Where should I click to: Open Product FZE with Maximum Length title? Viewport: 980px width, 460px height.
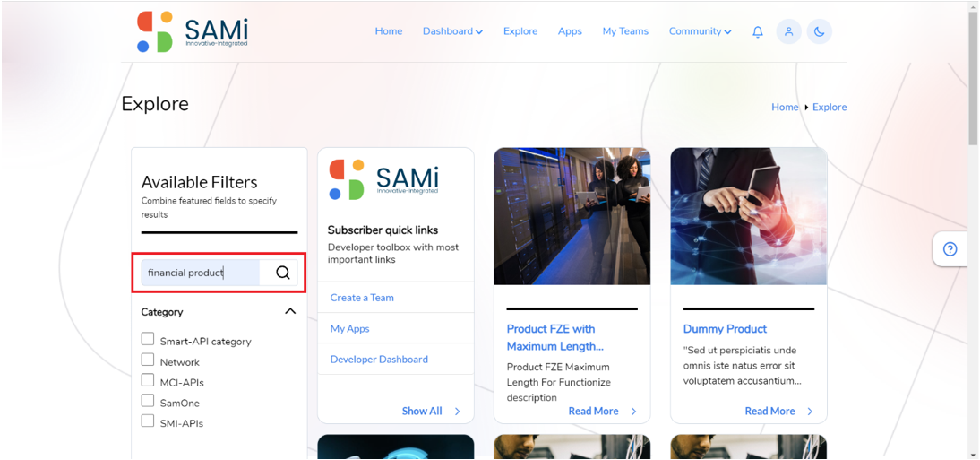[x=555, y=337]
